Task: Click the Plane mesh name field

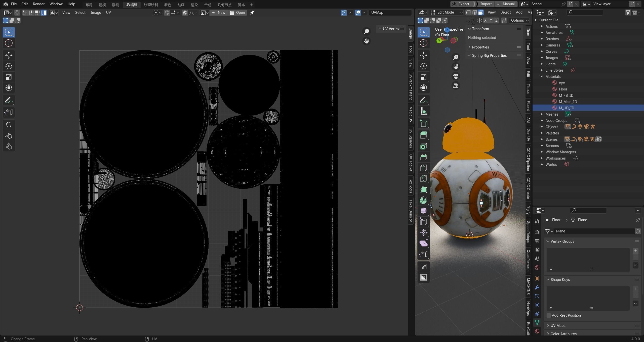Action: click(x=594, y=231)
